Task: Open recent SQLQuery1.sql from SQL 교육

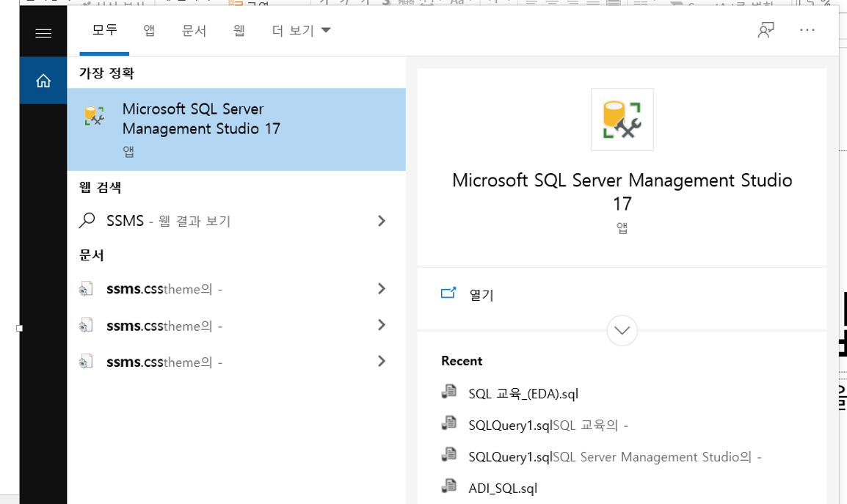Action: click(x=548, y=425)
